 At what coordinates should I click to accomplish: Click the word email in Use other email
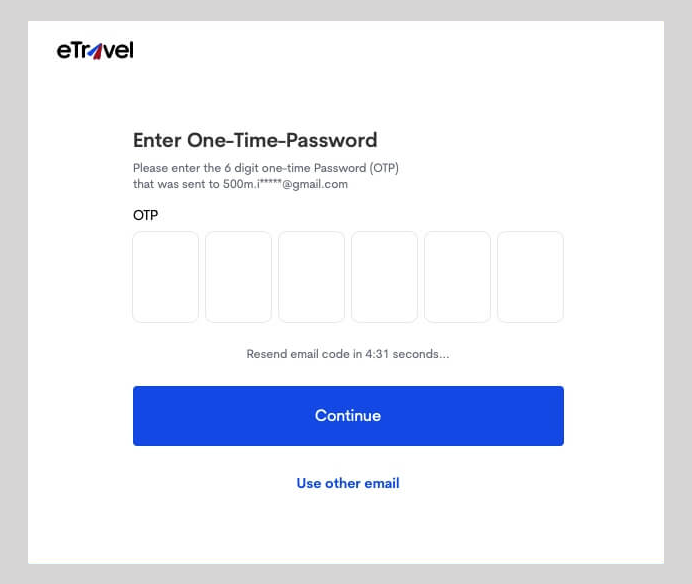(x=382, y=483)
